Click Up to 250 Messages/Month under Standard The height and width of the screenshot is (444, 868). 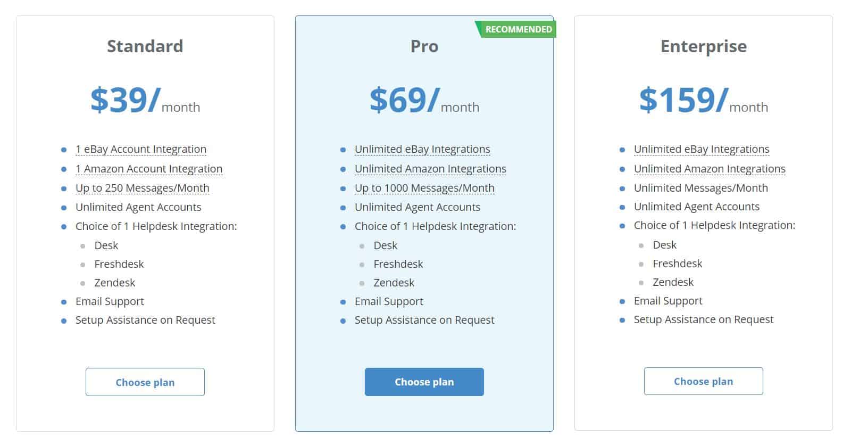tap(142, 188)
